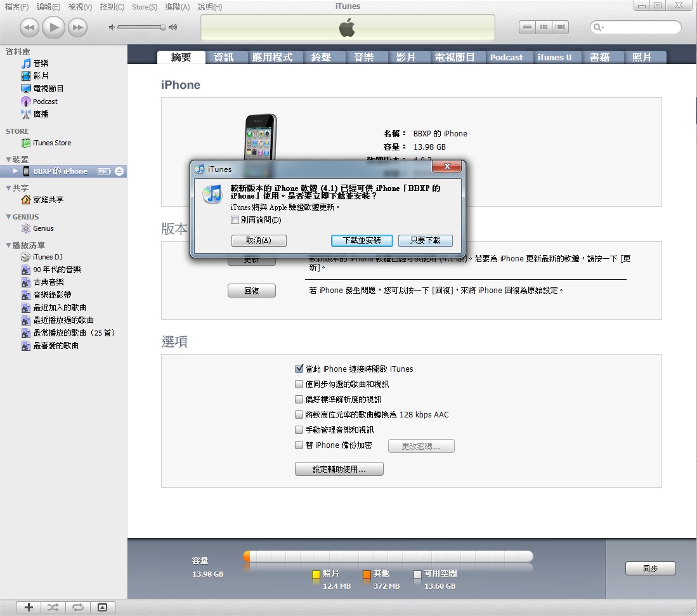Viewport: 697px width, 616px height.
Task: Click the capacity usage bar
Action: 388,556
